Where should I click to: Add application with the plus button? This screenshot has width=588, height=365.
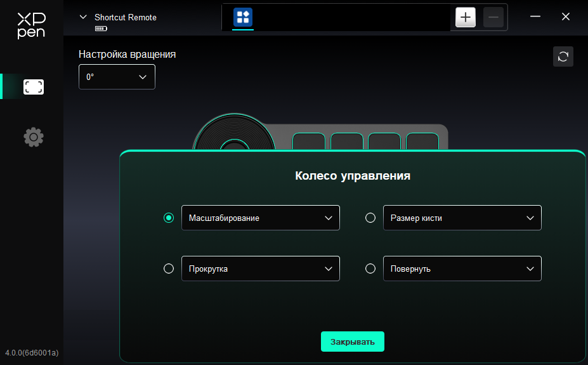pos(466,17)
